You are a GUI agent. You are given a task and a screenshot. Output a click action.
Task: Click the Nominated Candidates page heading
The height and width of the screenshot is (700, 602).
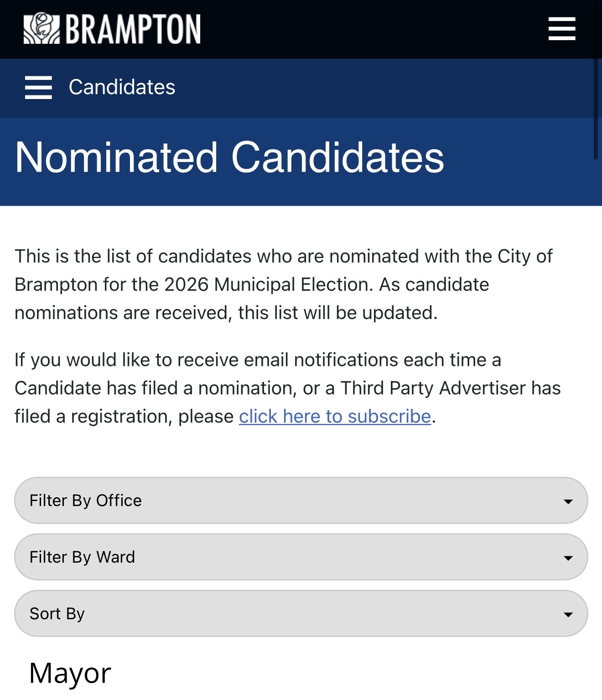(x=229, y=157)
